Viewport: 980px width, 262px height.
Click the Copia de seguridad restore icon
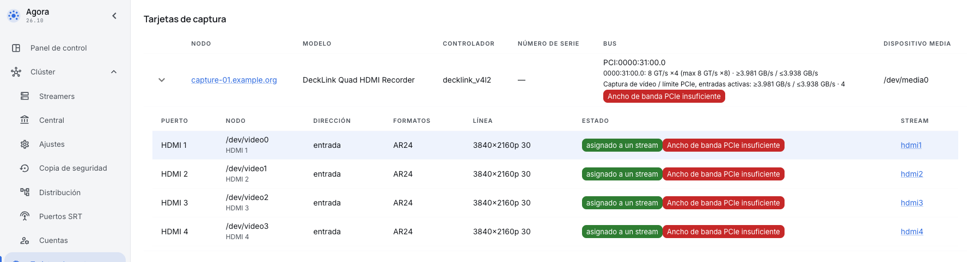tap(24, 168)
